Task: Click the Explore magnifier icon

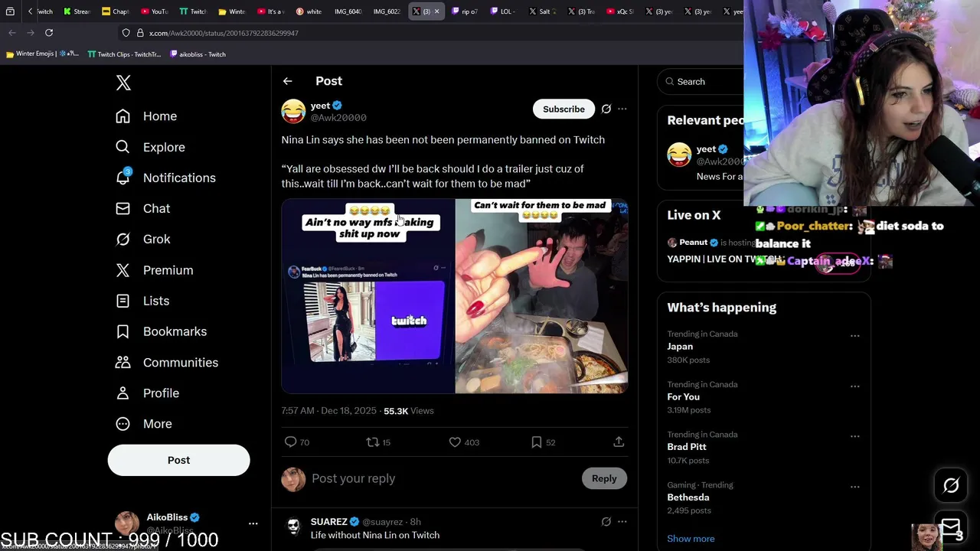Action: 122,147
